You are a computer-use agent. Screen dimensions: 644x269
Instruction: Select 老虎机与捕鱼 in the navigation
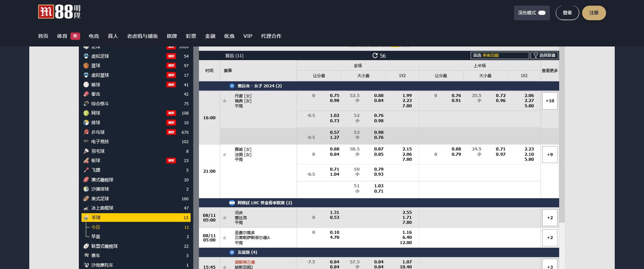[x=142, y=36]
